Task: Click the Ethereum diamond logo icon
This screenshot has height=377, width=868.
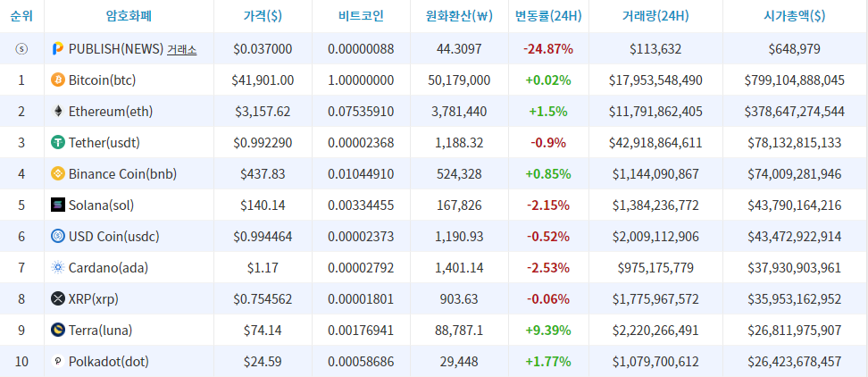Action: [x=57, y=112]
